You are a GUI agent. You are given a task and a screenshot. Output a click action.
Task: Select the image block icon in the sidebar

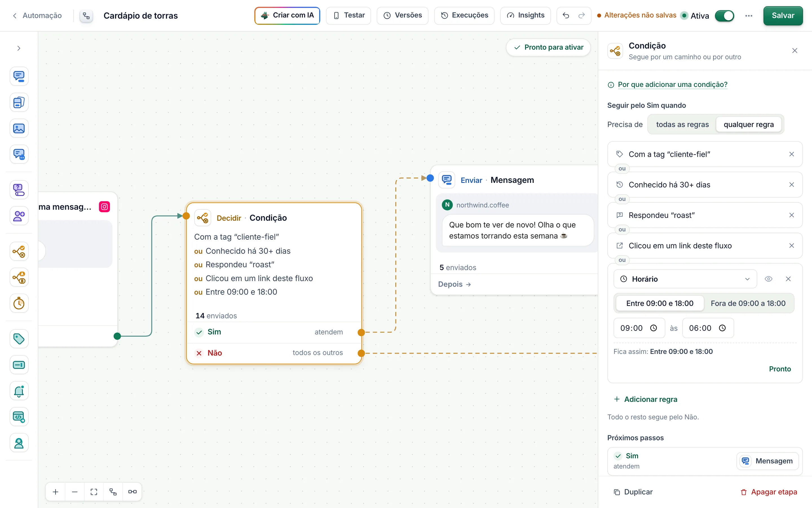click(19, 128)
